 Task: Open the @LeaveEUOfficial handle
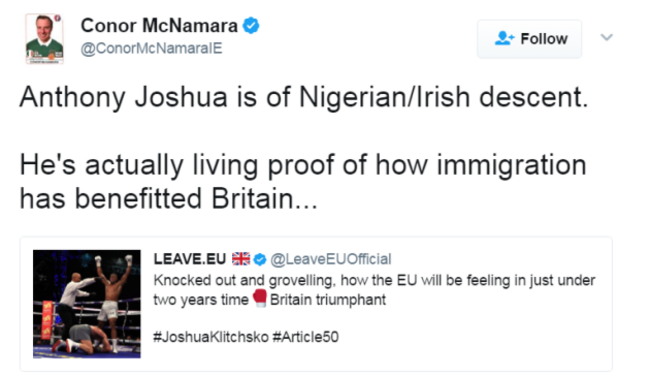[331, 259]
